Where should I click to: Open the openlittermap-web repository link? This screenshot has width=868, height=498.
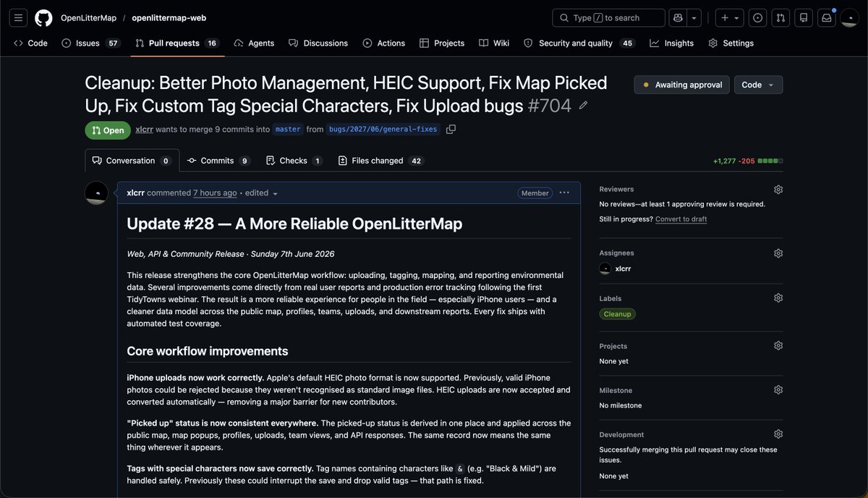[x=169, y=17]
